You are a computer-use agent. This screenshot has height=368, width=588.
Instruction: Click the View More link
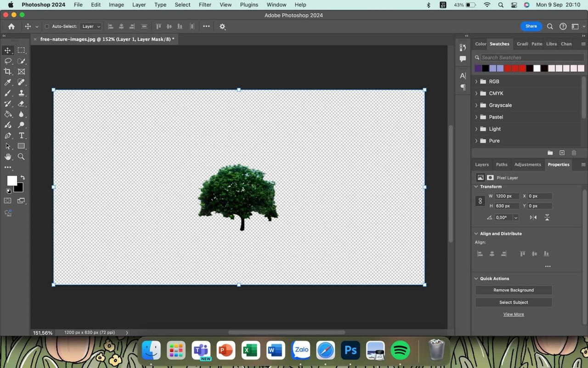click(513, 315)
